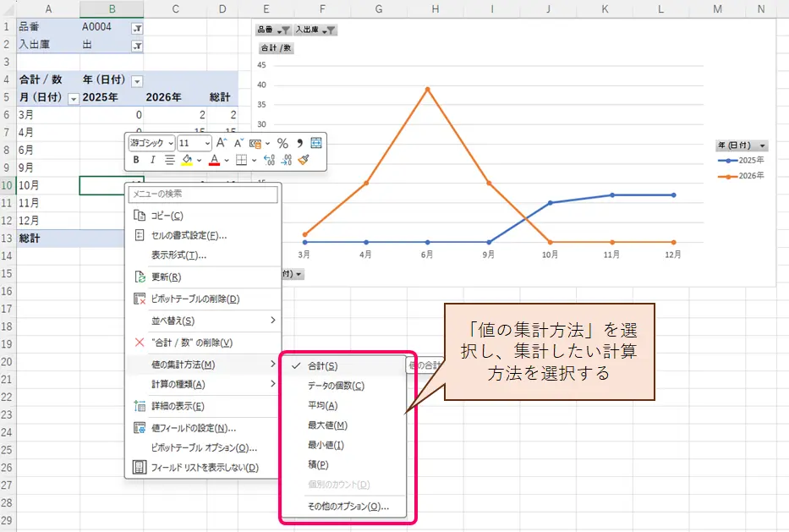Open the 月 (日付) row labels dropdown
This screenshot has width=789, height=532.
74,99
